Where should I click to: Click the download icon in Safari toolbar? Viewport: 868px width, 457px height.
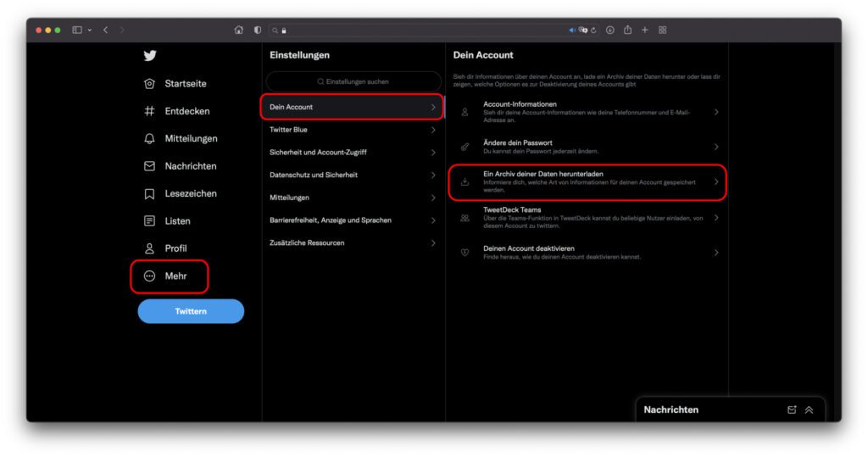(609, 30)
